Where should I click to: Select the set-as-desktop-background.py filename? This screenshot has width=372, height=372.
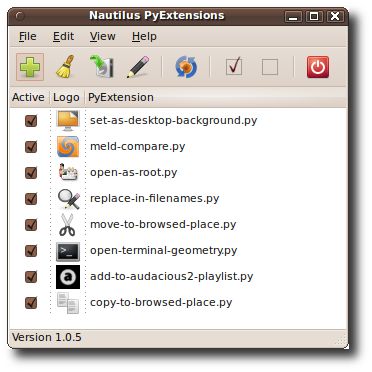173,120
